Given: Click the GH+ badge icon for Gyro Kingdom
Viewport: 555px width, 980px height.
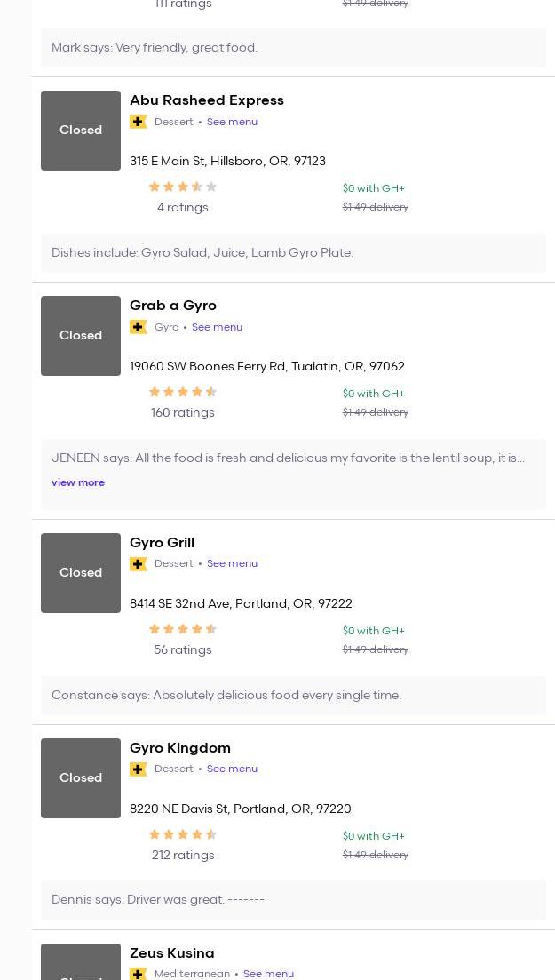Looking at the screenshot, I should 138,769.
